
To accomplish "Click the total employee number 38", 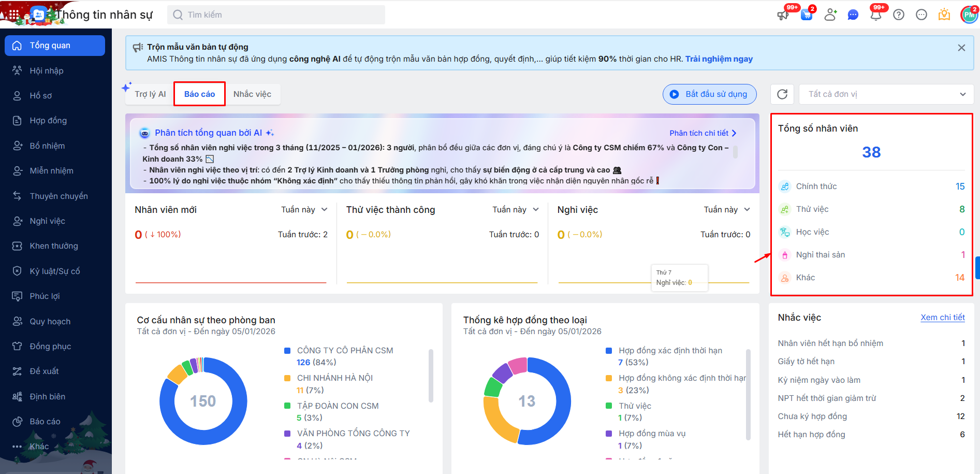I will coord(871,152).
